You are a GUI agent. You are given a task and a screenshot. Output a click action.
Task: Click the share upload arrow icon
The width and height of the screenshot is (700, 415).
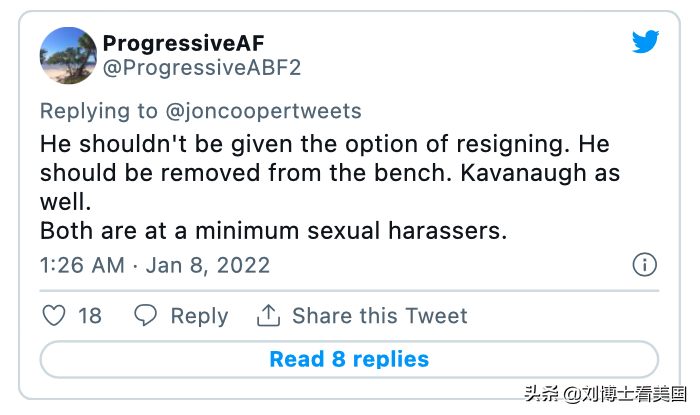(x=268, y=316)
